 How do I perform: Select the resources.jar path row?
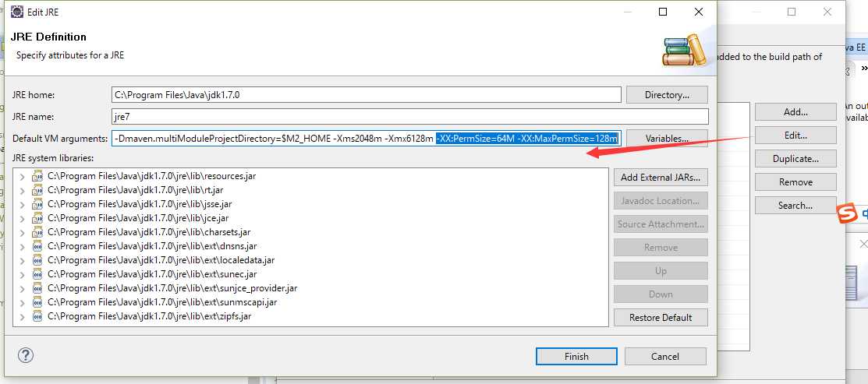(151, 176)
